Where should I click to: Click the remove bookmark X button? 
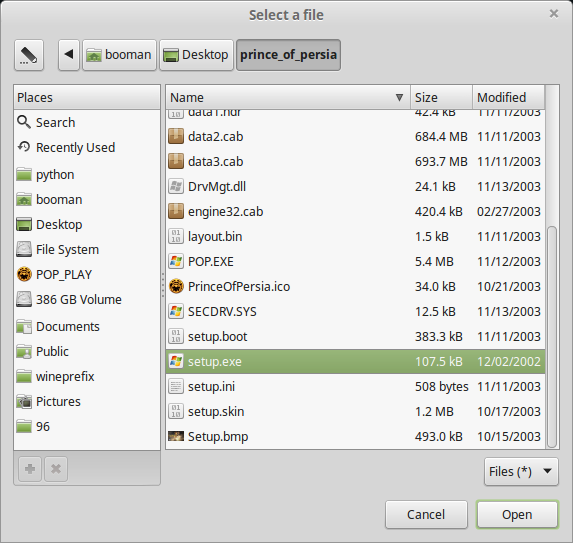[x=56, y=469]
